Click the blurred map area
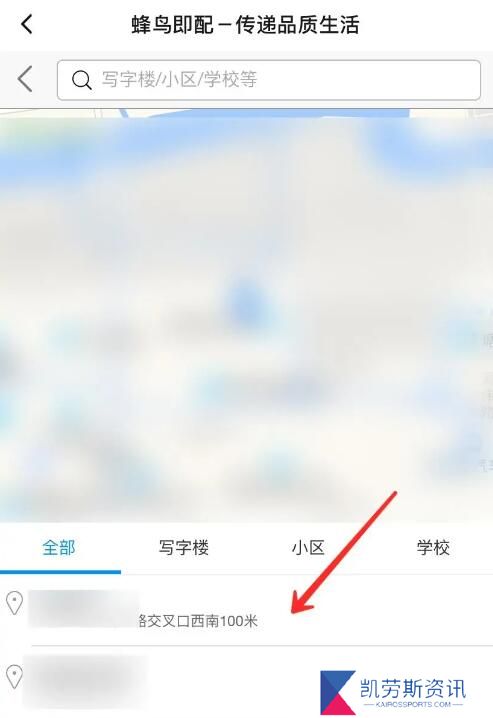This screenshot has width=493, height=718. tap(246, 316)
